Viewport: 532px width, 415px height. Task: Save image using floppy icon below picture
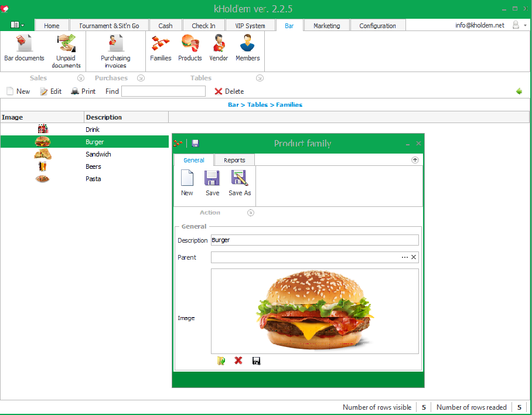(x=256, y=361)
